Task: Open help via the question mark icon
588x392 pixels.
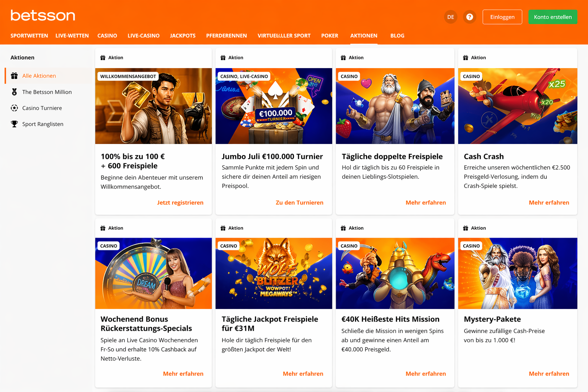Action: coord(469,17)
